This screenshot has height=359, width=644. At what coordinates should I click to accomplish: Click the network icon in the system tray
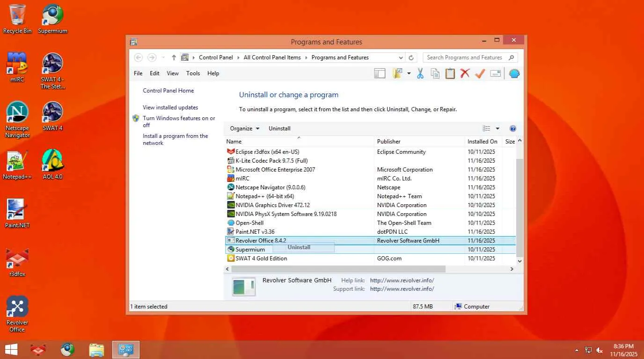(x=588, y=350)
